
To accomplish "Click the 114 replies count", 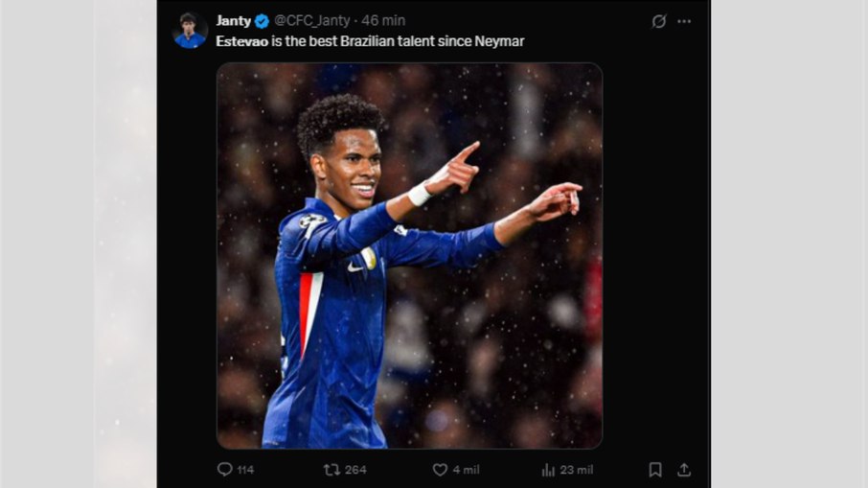I will coord(245,470).
